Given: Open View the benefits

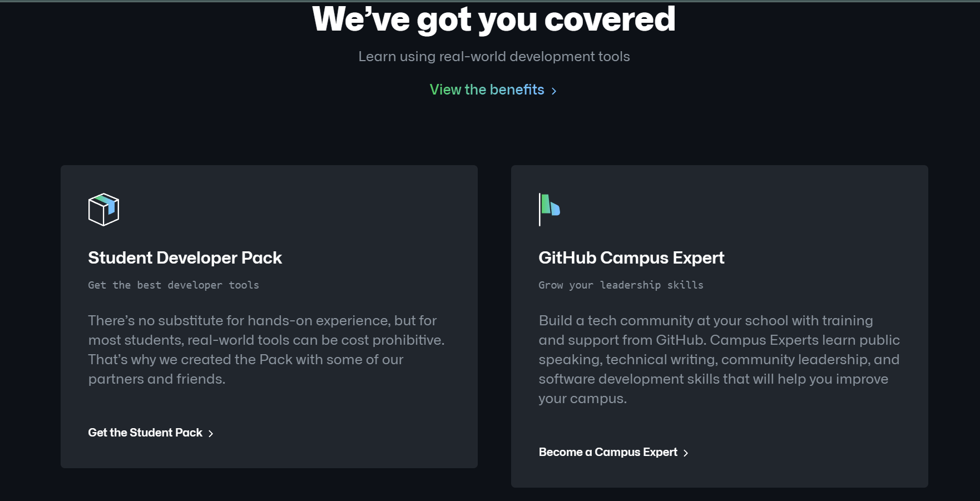Looking at the screenshot, I should click(486, 90).
